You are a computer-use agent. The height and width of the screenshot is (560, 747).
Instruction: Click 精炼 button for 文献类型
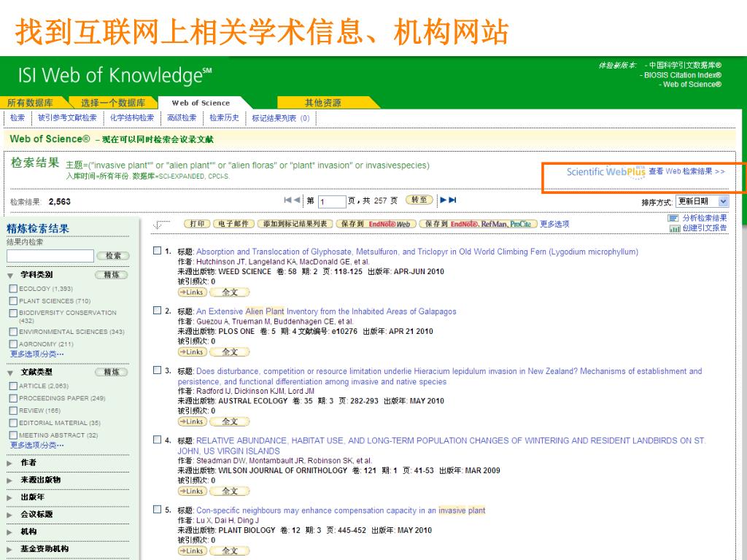point(112,372)
